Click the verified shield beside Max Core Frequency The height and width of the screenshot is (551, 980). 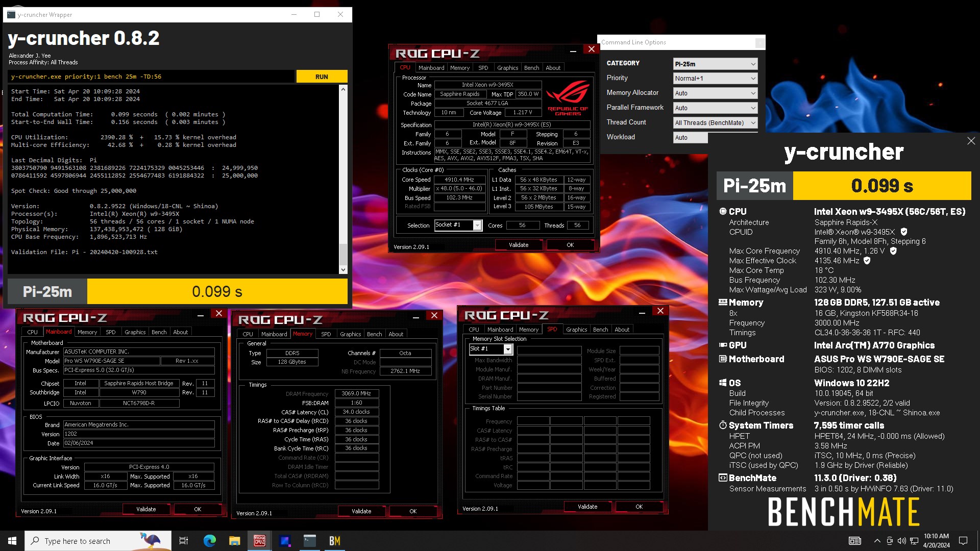click(x=893, y=251)
